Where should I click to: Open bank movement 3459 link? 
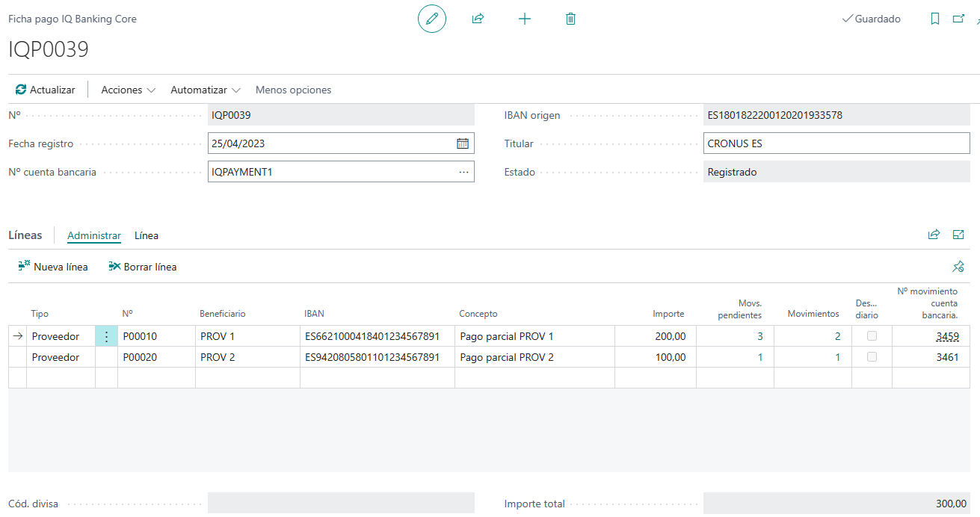click(x=947, y=335)
